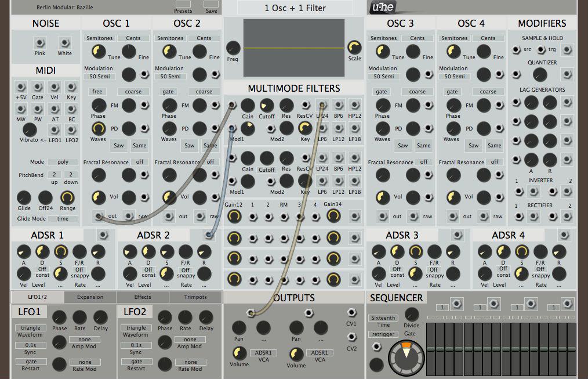Open LFO1 Amp Mod none selector
Viewport: 588px width, 379px height.
pos(85,339)
